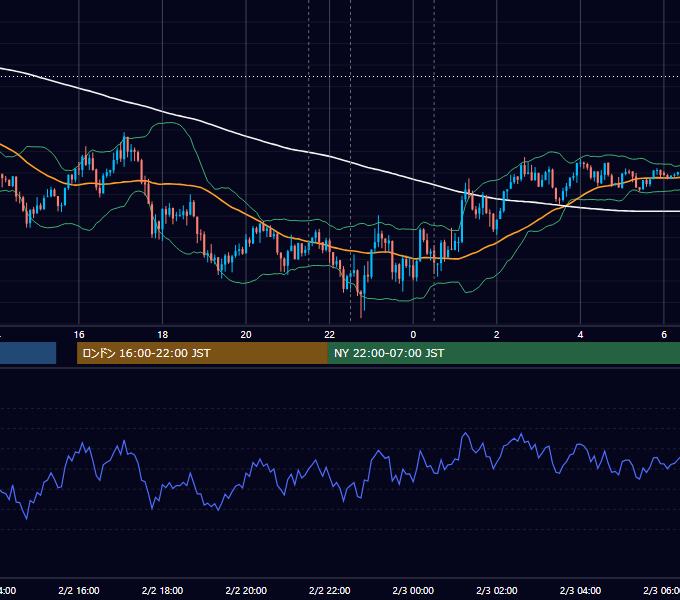Click the hour label 18 on price chart axis

pos(163,335)
